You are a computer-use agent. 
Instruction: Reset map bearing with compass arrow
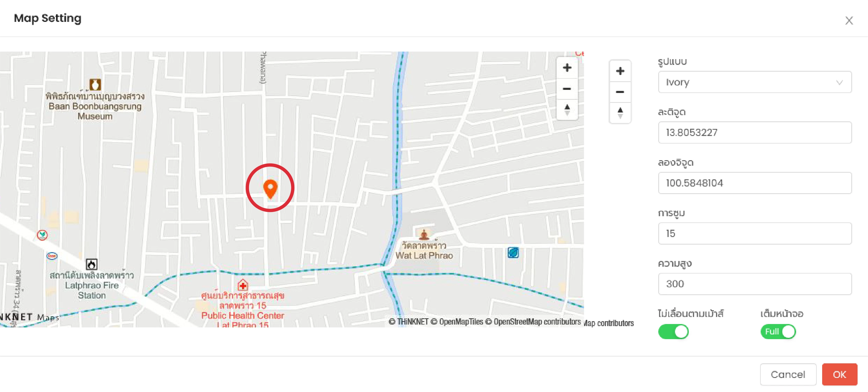tap(567, 110)
